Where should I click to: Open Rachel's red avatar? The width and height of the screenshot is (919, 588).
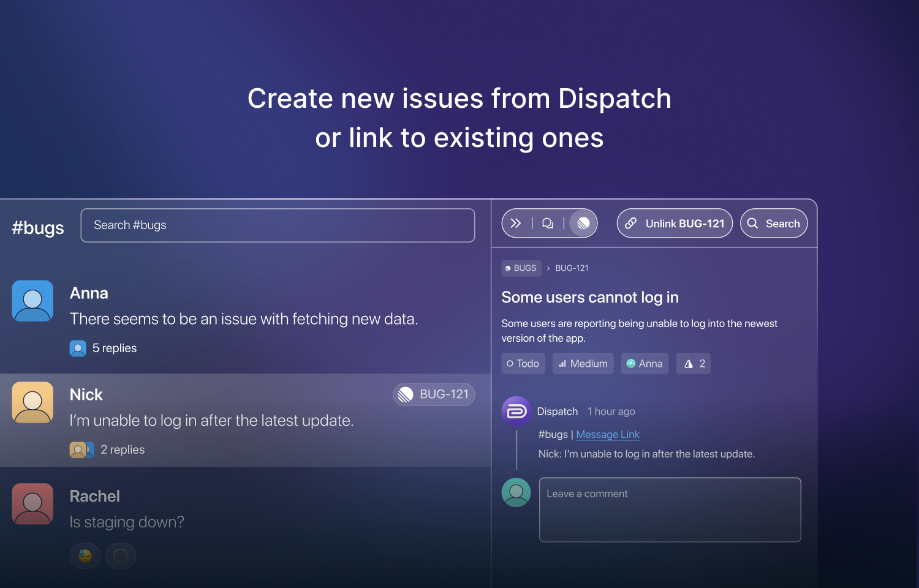coord(32,504)
